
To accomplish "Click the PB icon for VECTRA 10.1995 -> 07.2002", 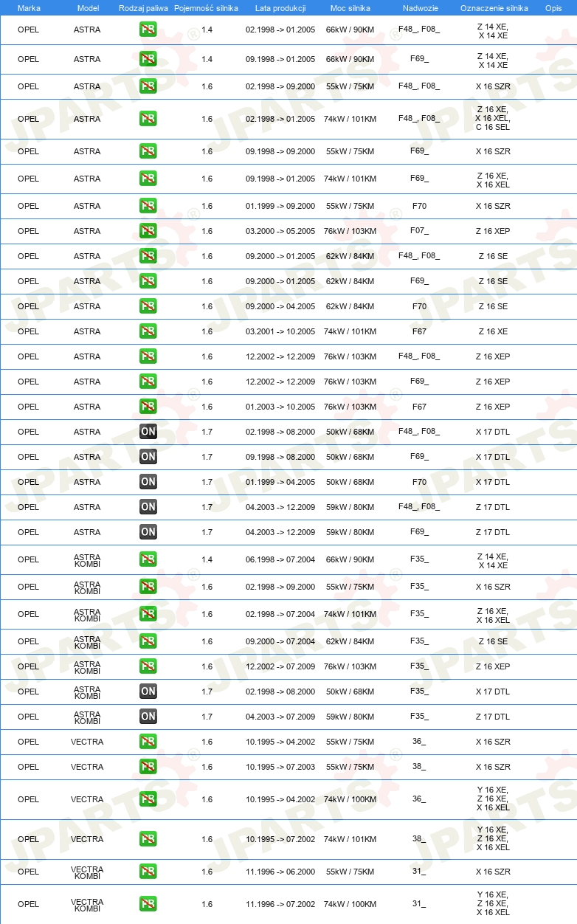I will click(x=148, y=840).
